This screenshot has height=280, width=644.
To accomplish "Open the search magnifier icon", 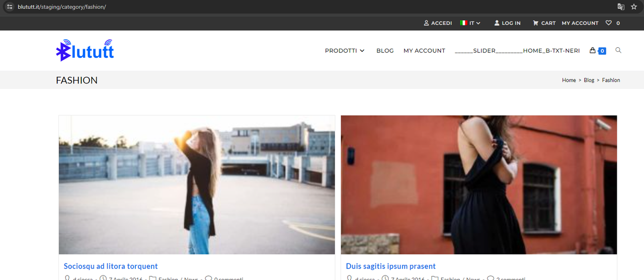I will tap(618, 50).
